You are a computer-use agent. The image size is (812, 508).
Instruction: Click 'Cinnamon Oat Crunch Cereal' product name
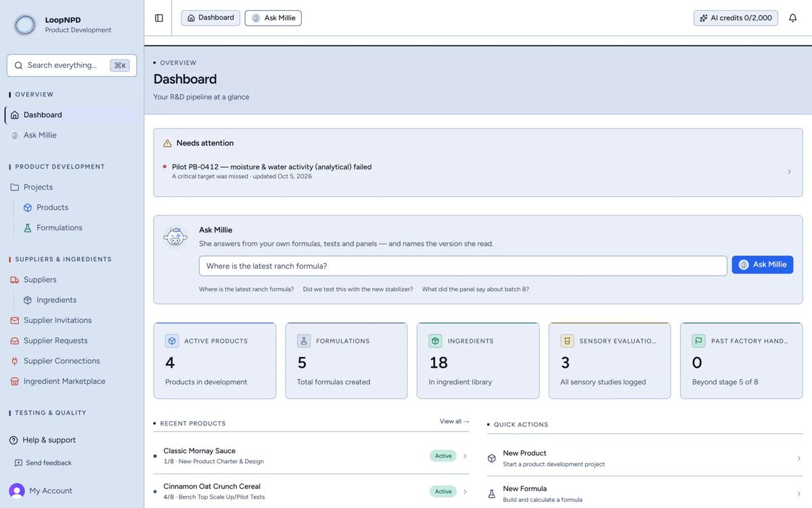tap(212, 486)
